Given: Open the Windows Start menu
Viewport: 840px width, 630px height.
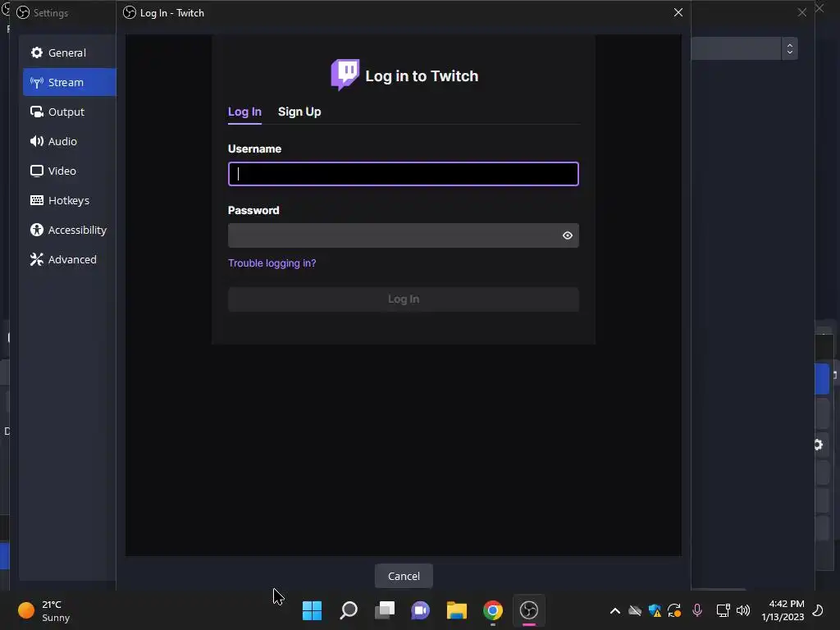Looking at the screenshot, I should (312, 609).
